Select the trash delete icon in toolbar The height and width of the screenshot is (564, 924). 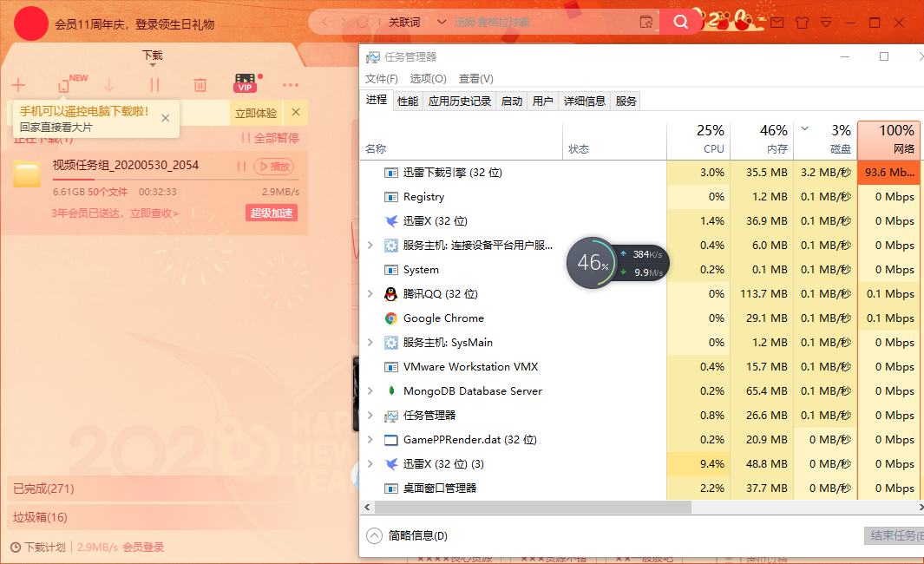(200, 83)
